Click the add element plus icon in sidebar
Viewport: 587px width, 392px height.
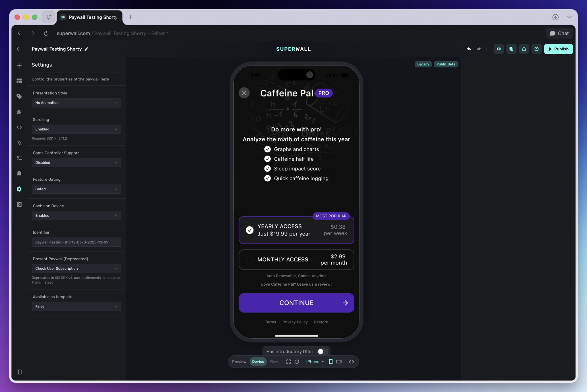19,65
